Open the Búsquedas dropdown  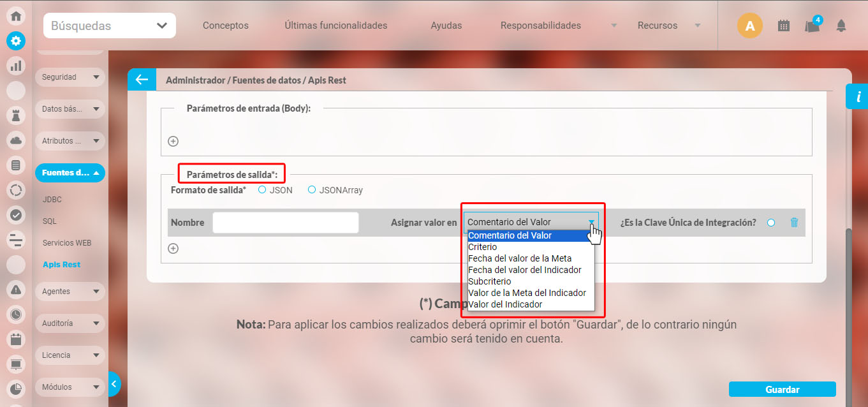[x=109, y=26]
